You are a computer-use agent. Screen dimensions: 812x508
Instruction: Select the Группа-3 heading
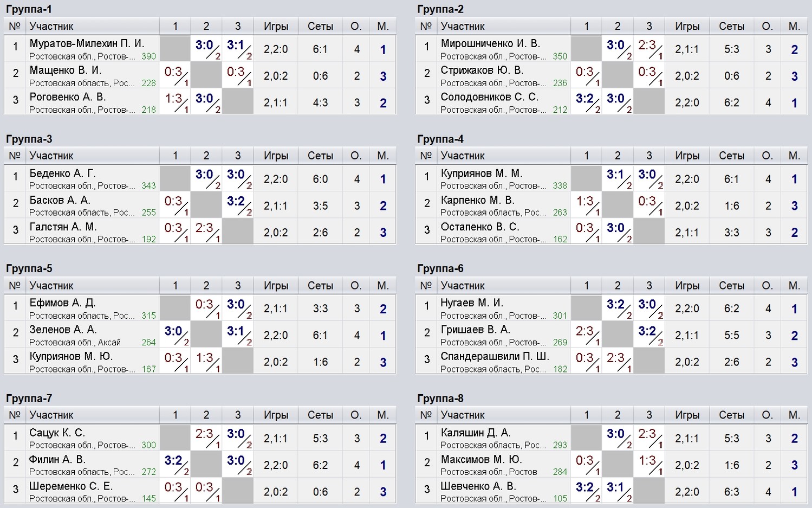(29, 139)
